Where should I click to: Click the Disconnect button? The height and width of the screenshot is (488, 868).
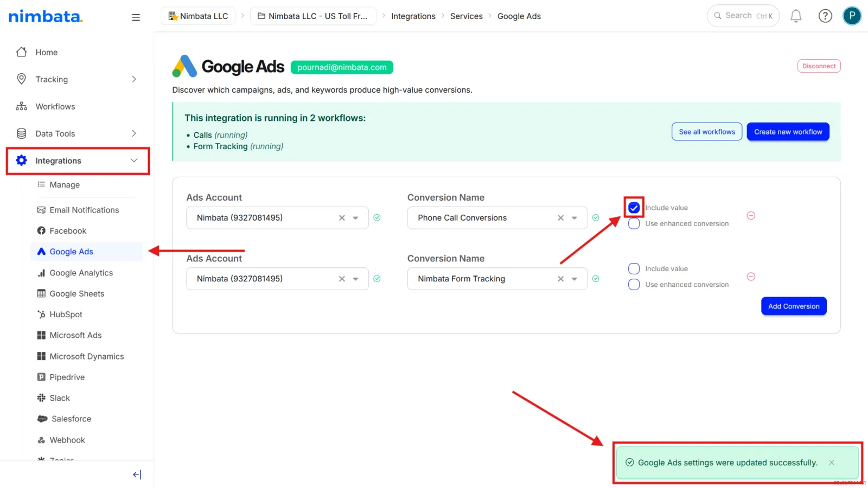[819, 66]
